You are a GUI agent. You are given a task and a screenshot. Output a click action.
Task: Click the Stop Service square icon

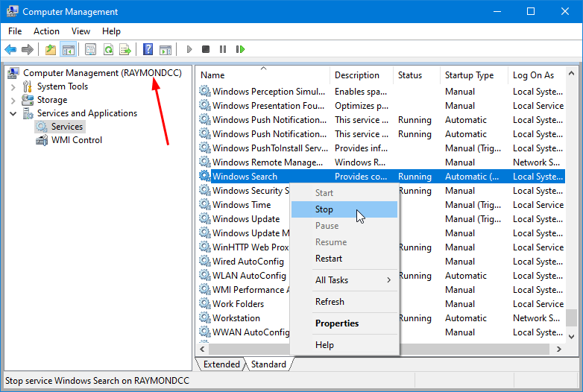click(206, 49)
